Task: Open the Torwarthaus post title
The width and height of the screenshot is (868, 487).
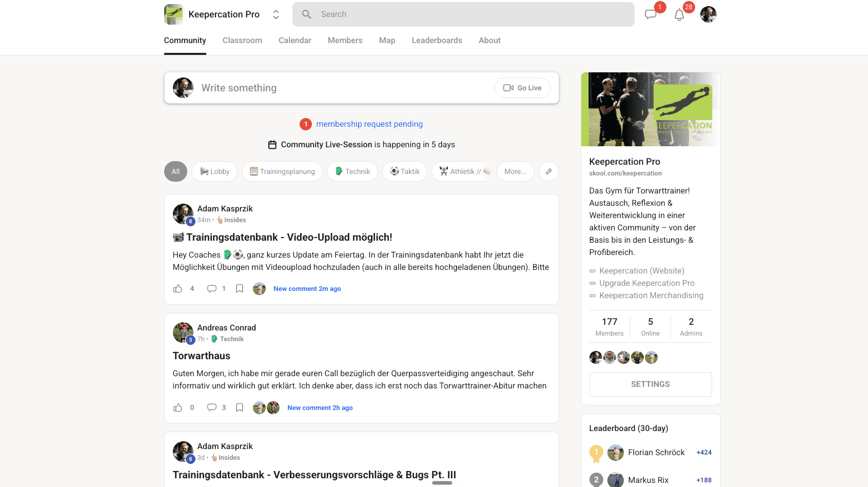Action: [202, 356]
